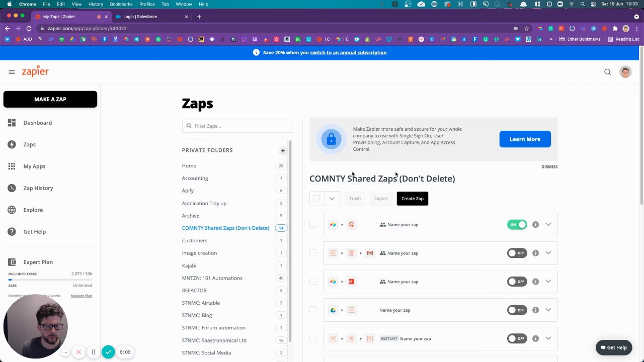Expand the Google Drive zap row chevron
The width and height of the screenshot is (644, 362).
[548, 310]
